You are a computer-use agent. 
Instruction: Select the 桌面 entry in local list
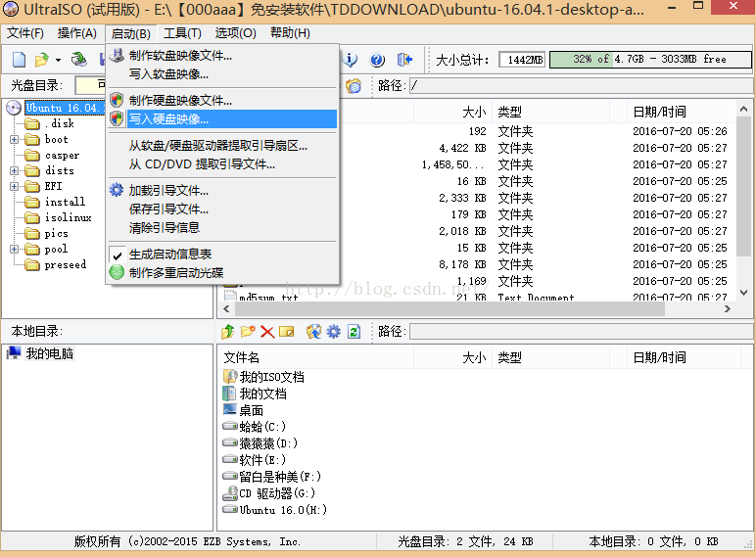coord(252,410)
